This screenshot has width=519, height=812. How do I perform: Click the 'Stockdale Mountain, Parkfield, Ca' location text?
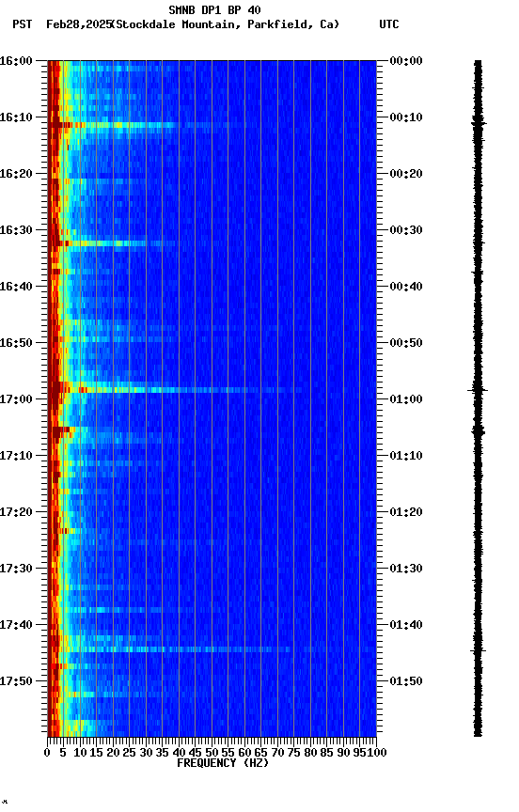(x=226, y=24)
